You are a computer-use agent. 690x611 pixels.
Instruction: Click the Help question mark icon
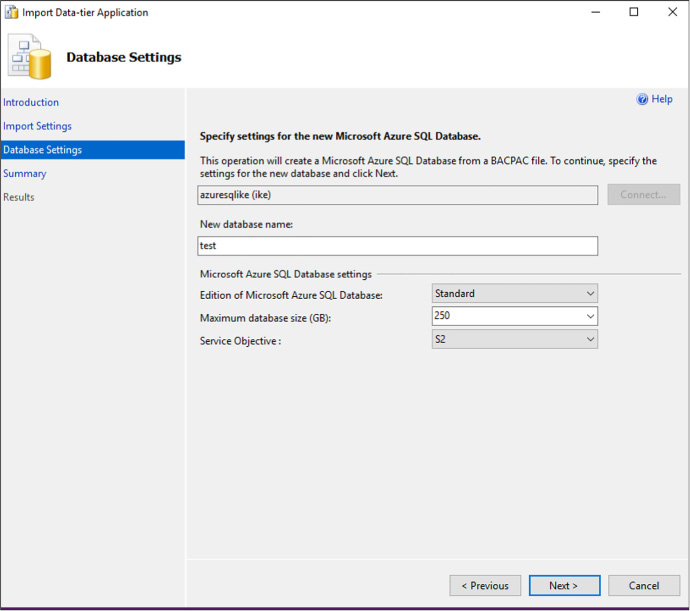[642, 99]
